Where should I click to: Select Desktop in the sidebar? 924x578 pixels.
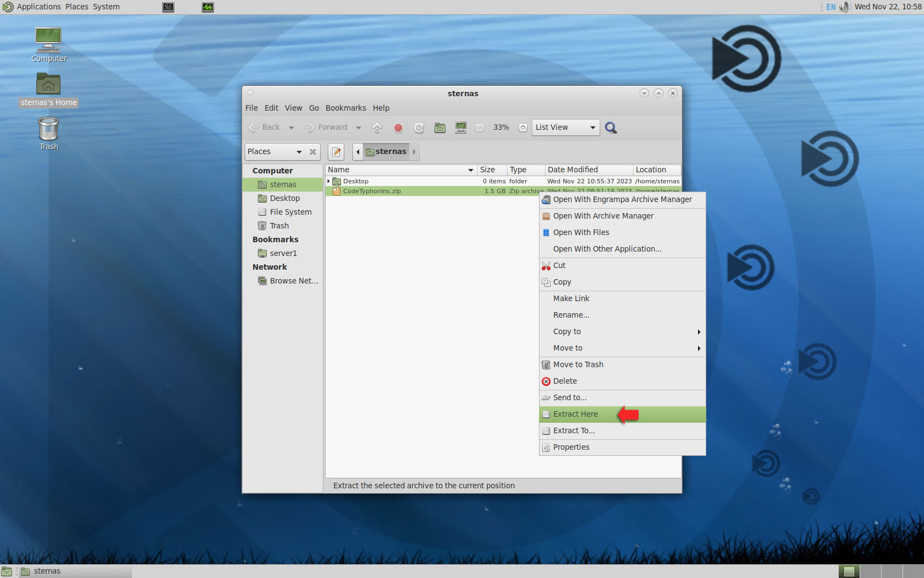click(283, 198)
